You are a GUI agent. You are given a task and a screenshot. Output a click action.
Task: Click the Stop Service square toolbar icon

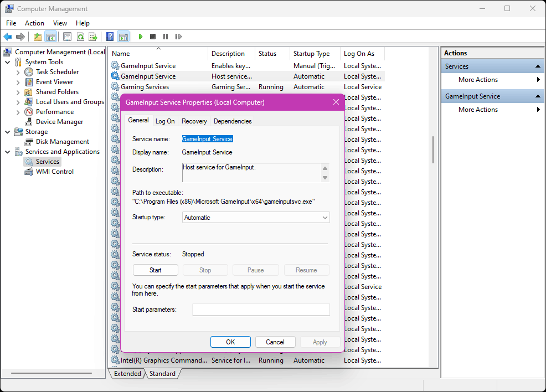152,37
